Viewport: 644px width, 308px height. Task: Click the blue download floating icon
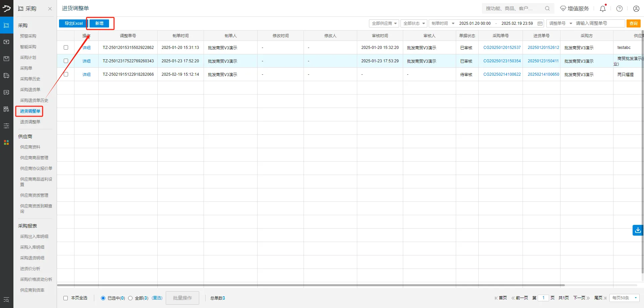(x=638, y=230)
